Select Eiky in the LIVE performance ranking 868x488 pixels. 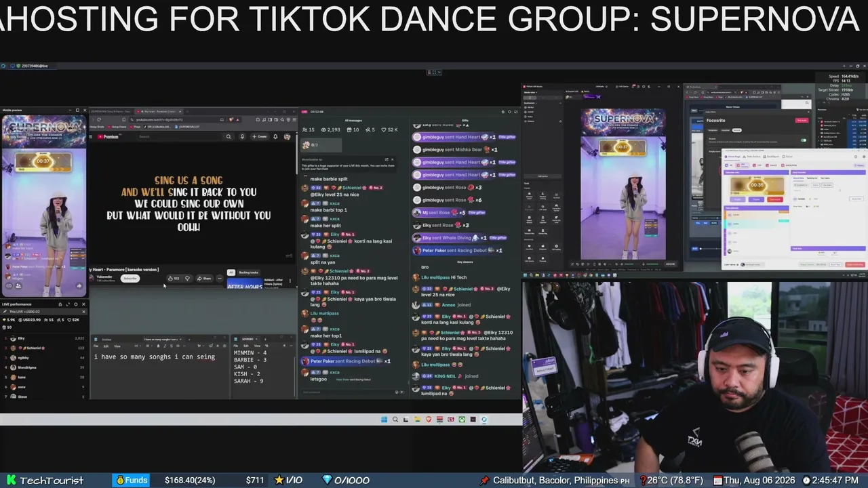pyautogui.click(x=44, y=338)
